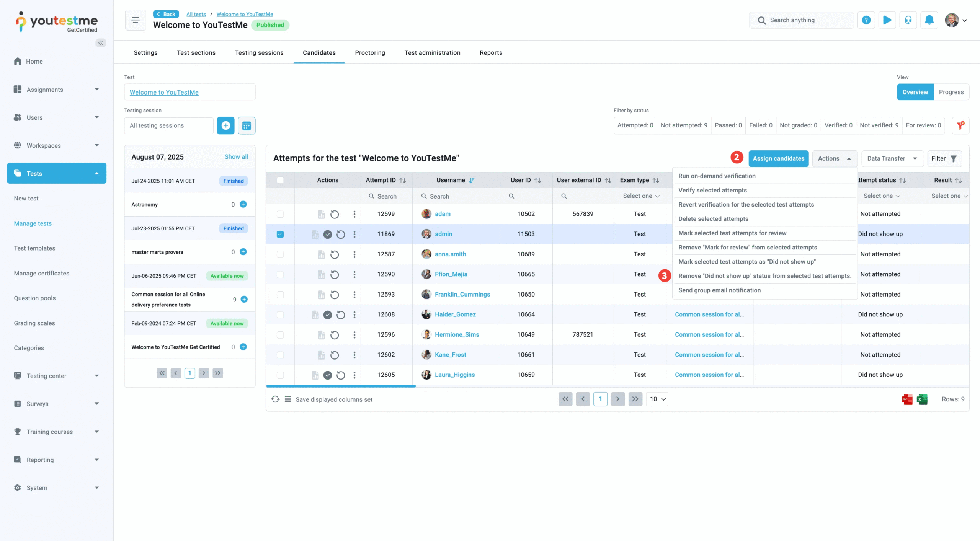Click the plus icon in the master marta provera row
This screenshot has height=541, width=980.
(243, 252)
